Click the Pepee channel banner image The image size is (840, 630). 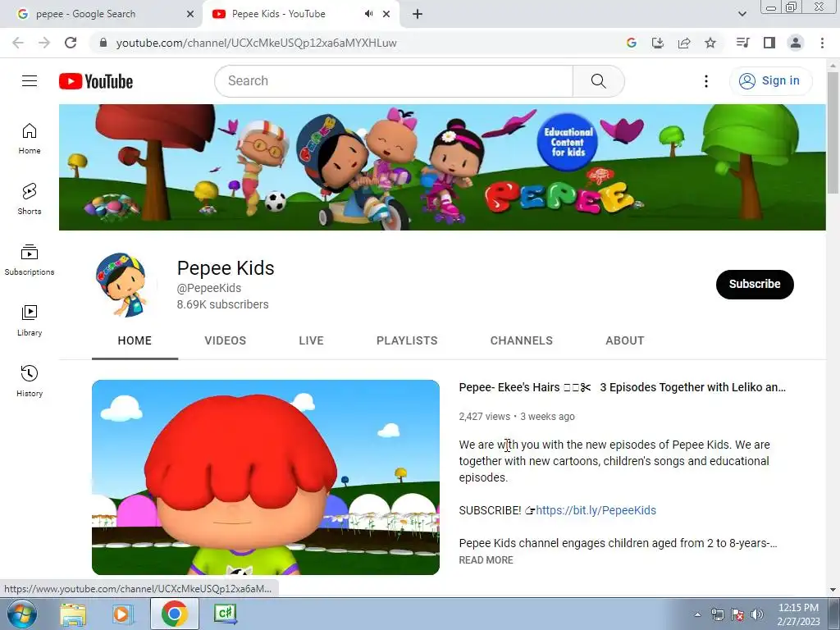[442, 167]
